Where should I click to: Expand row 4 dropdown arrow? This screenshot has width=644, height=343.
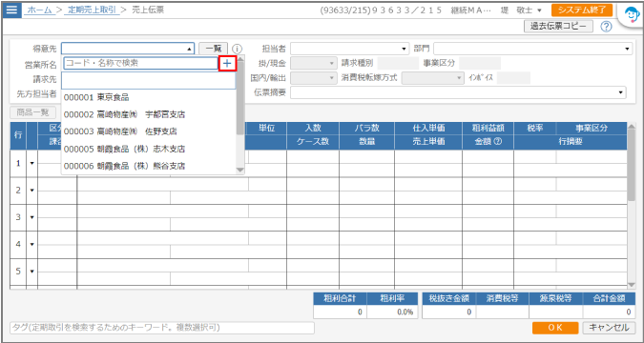32,245
